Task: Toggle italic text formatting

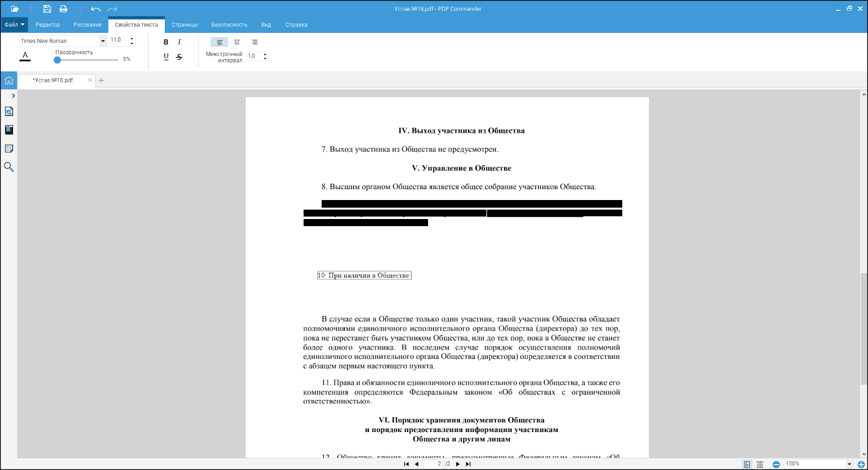Action: pyautogui.click(x=179, y=42)
